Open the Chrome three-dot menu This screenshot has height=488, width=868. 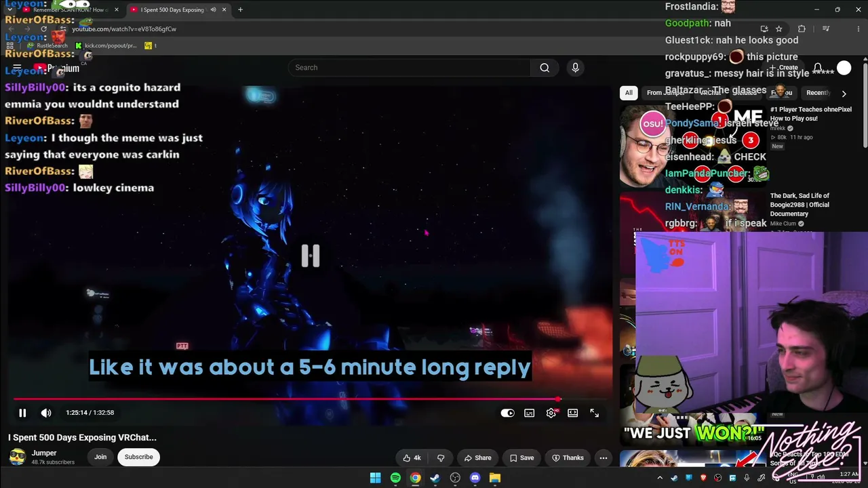pos(858,29)
